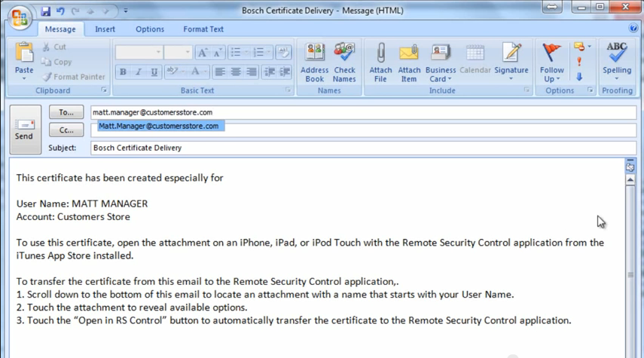
Task: Attach a file with the paperclip icon
Action: tap(380, 62)
